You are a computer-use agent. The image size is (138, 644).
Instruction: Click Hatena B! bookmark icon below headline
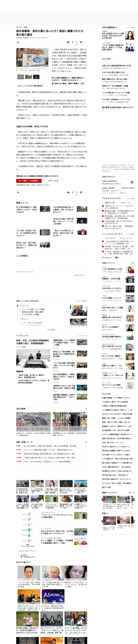click(x=81, y=42)
